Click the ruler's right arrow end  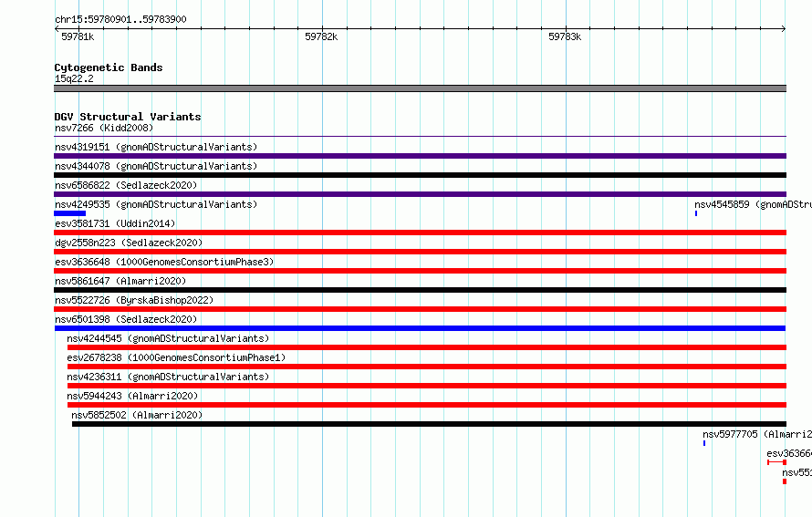784,28
